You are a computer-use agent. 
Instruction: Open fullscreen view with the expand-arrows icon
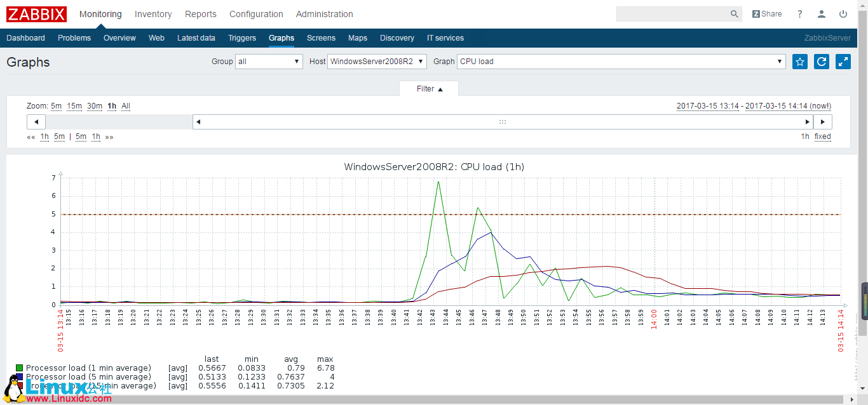tap(843, 62)
